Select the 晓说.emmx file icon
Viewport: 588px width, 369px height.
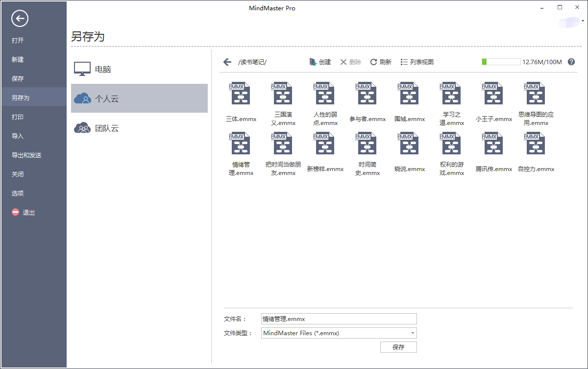click(x=408, y=143)
